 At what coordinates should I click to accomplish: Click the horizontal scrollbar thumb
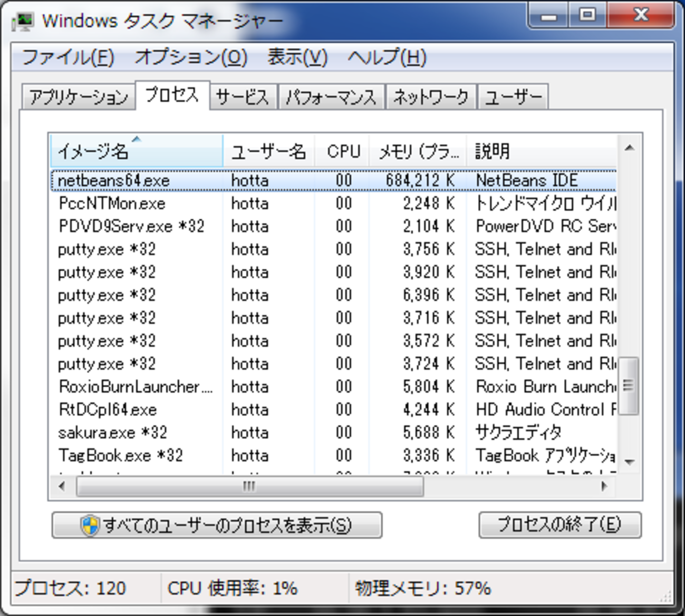[250, 486]
